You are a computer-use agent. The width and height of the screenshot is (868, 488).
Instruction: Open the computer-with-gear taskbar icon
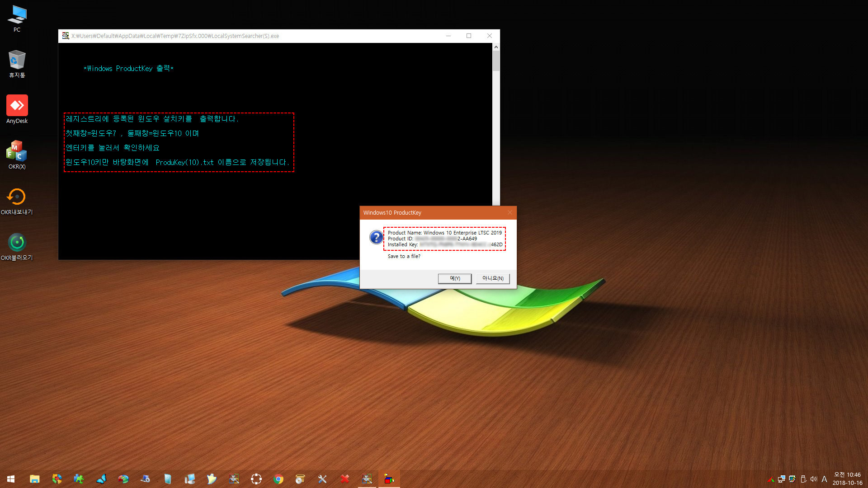(146, 479)
